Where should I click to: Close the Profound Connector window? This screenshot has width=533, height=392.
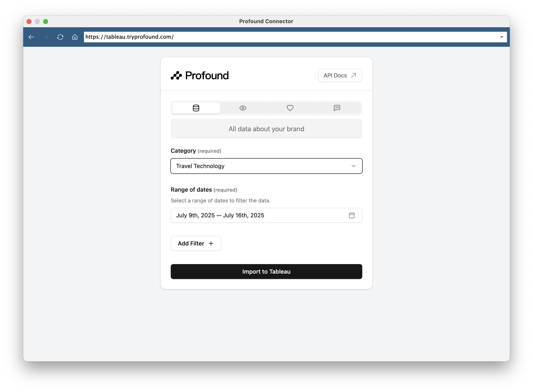[x=29, y=21]
